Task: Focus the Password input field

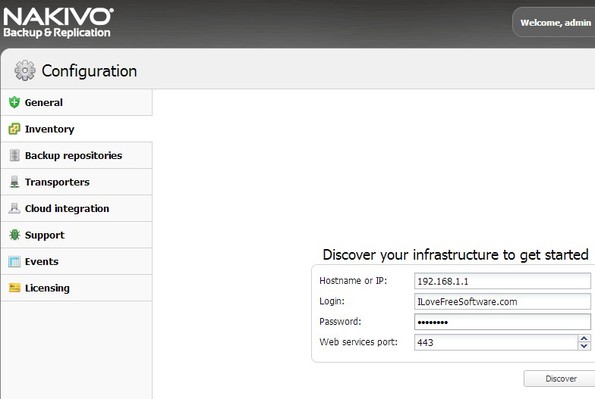Action: pyautogui.click(x=502, y=322)
